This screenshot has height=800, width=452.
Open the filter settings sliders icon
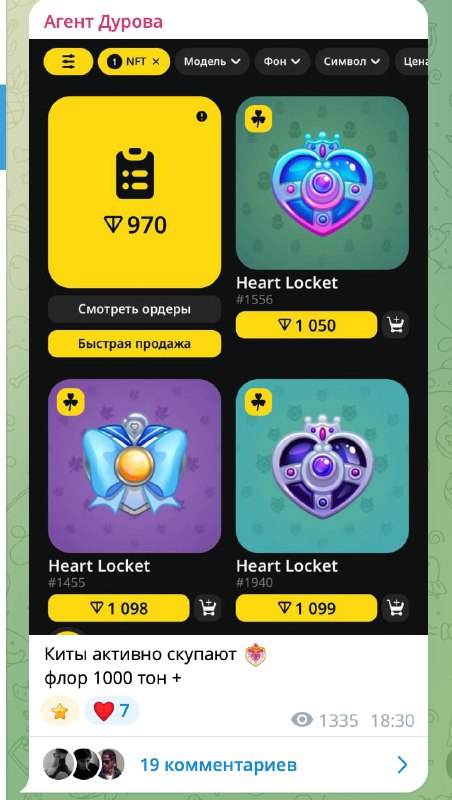click(x=68, y=62)
